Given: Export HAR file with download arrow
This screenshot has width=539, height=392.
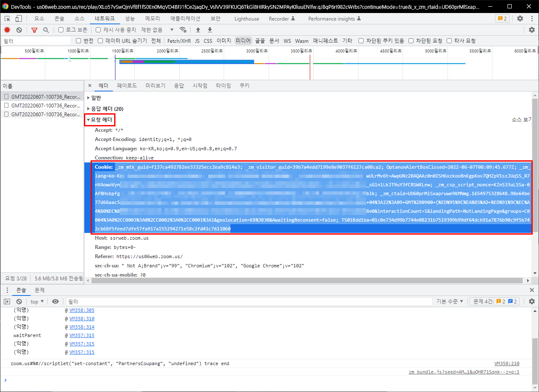Looking at the screenshot, I should [210, 30].
